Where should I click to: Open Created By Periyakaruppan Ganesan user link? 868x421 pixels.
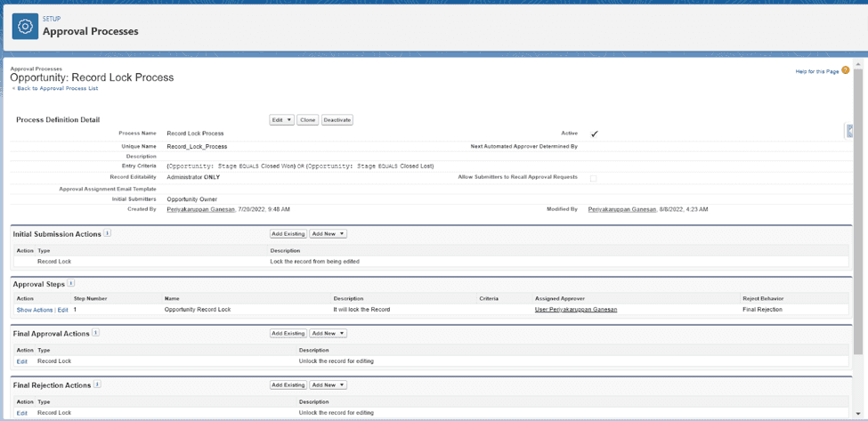coord(201,210)
